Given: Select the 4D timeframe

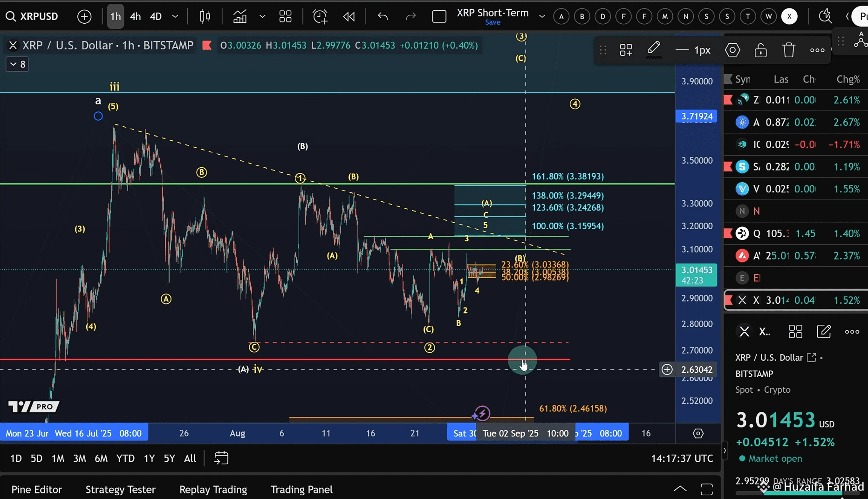Looking at the screenshot, I should pos(156,16).
